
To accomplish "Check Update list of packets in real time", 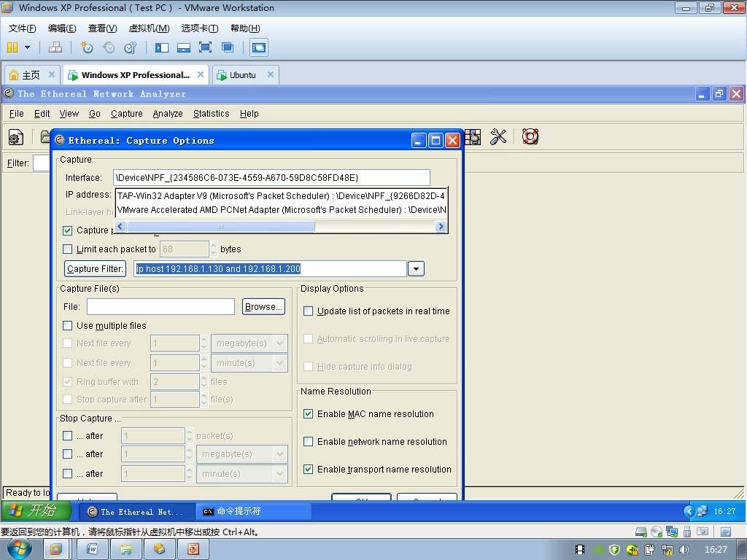I will [309, 311].
